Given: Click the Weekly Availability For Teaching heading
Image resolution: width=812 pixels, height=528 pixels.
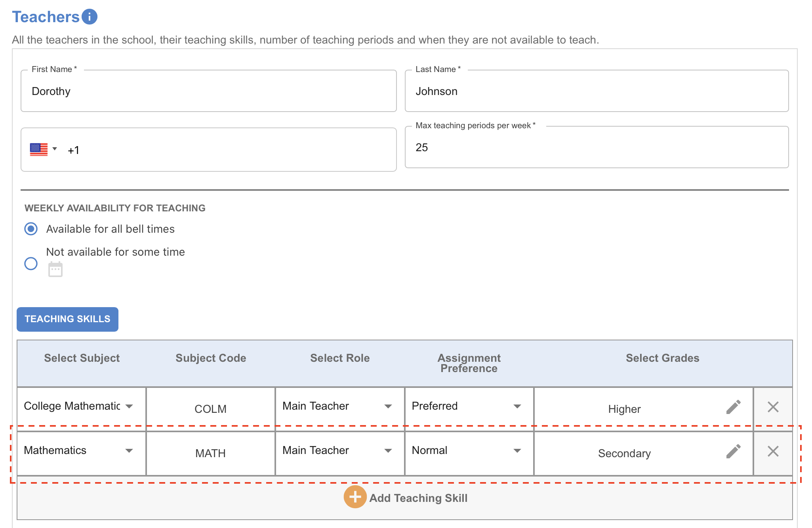Looking at the screenshot, I should (115, 208).
